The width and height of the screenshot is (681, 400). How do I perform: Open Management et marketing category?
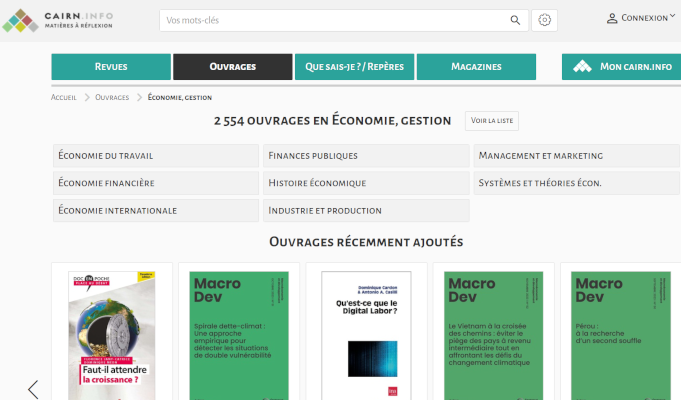point(576,156)
